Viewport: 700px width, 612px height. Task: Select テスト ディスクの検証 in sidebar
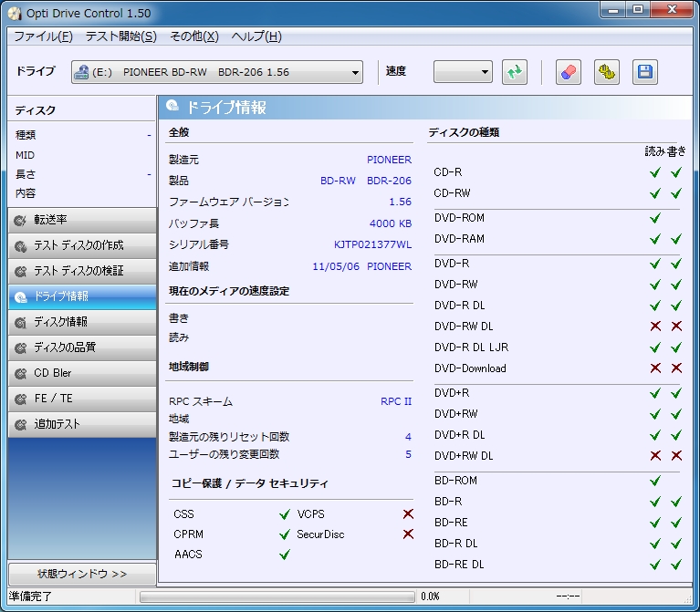pos(82,271)
